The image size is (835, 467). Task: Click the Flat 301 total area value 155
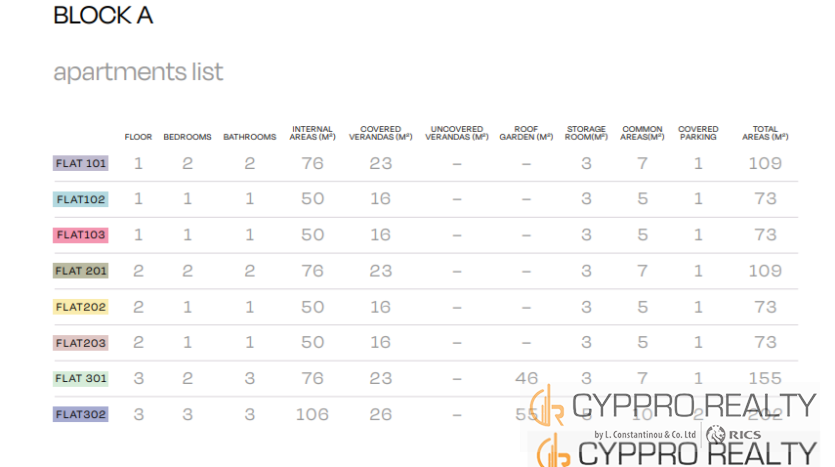[x=765, y=379]
